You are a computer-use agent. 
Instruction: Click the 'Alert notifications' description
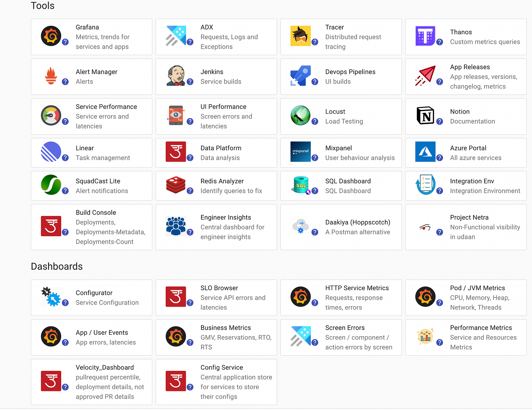click(102, 191)
